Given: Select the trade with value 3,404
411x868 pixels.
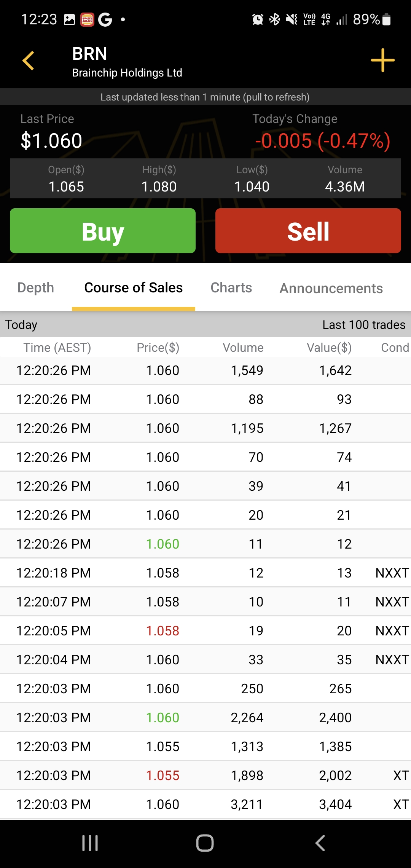Looking at the screenshot, I should 205,804.
